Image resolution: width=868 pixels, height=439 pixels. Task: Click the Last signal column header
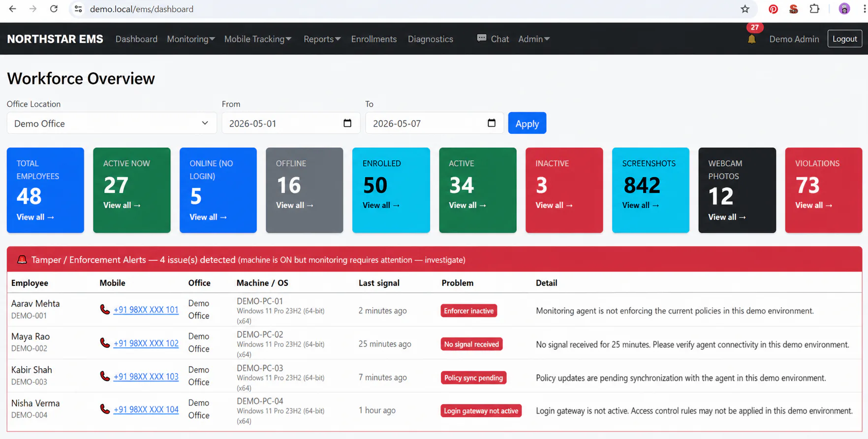point(379,283)
